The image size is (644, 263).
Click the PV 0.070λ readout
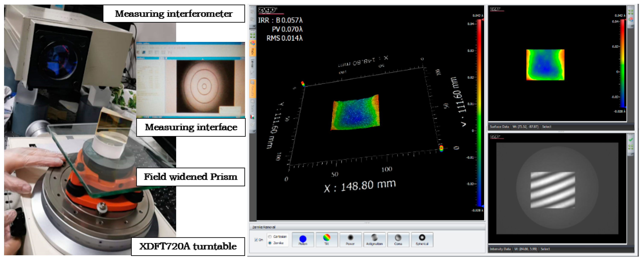(x=287, y=29)
